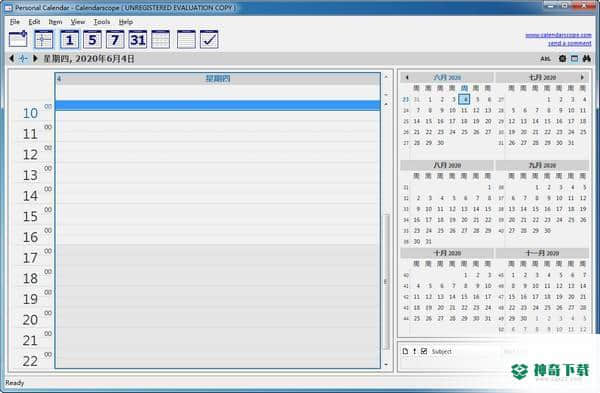Image resolution: width=600 pixels, height=393 pixels.
Task: Switch to the 31-day month view
Action: click(x=138, y=39)
